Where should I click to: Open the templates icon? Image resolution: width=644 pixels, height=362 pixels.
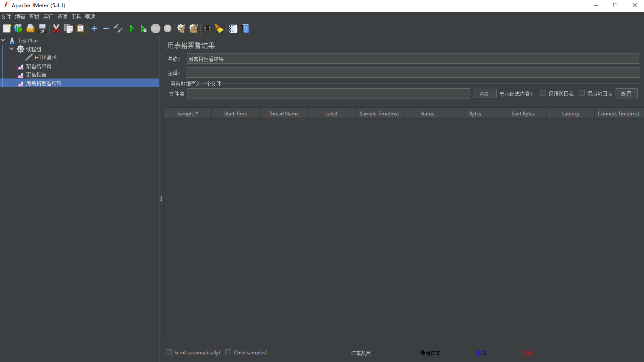point(18,28)
